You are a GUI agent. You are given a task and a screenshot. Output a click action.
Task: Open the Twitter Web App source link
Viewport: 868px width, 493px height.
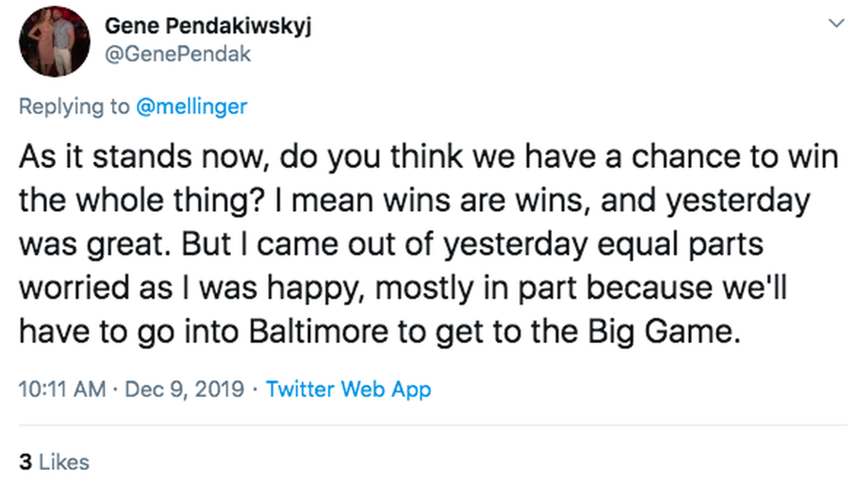pyautogui.click(x=348, y=389)
